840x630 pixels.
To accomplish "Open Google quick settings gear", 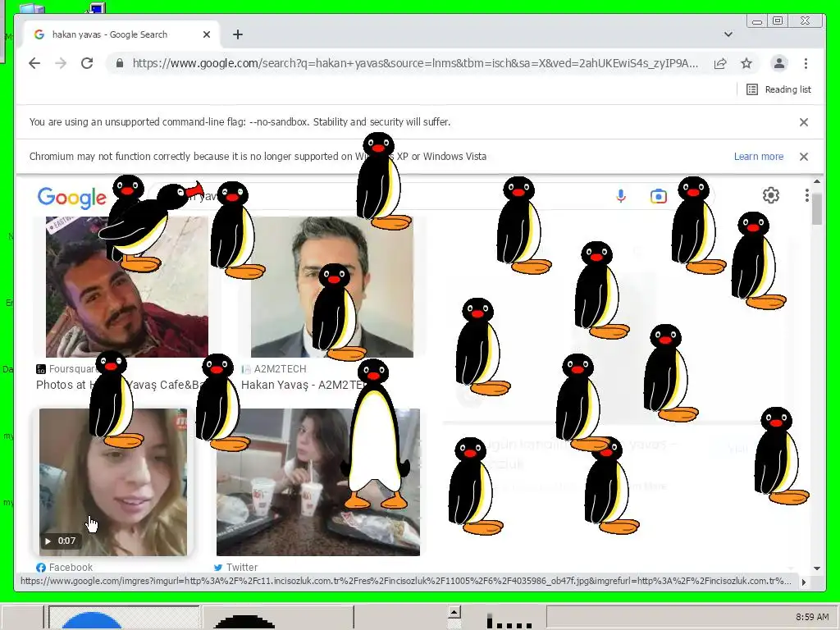I will [x=771, y=195].
